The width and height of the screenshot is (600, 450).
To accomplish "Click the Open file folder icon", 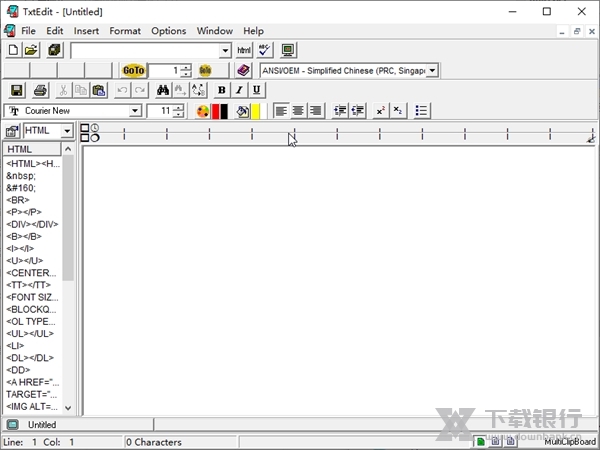I will click(x=31, y=50).
